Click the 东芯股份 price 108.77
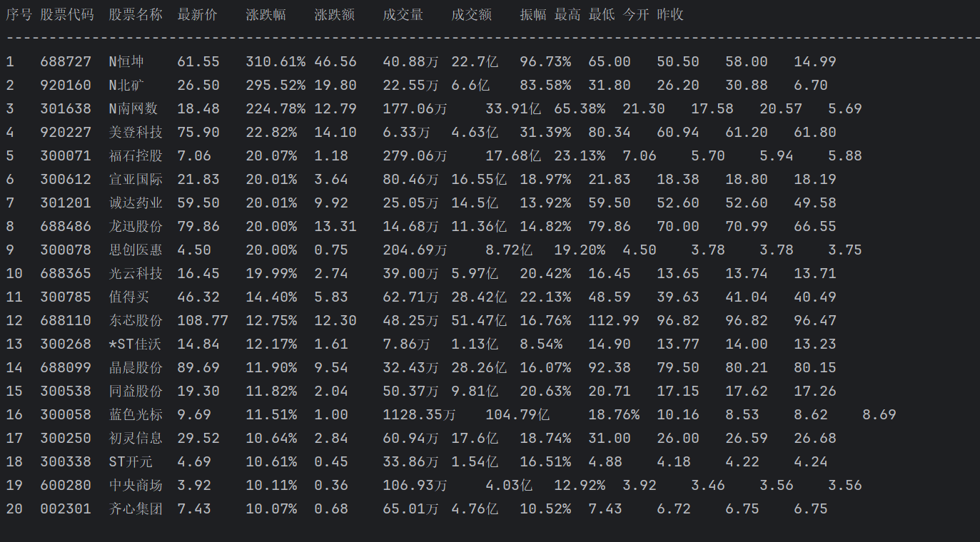 203,321
